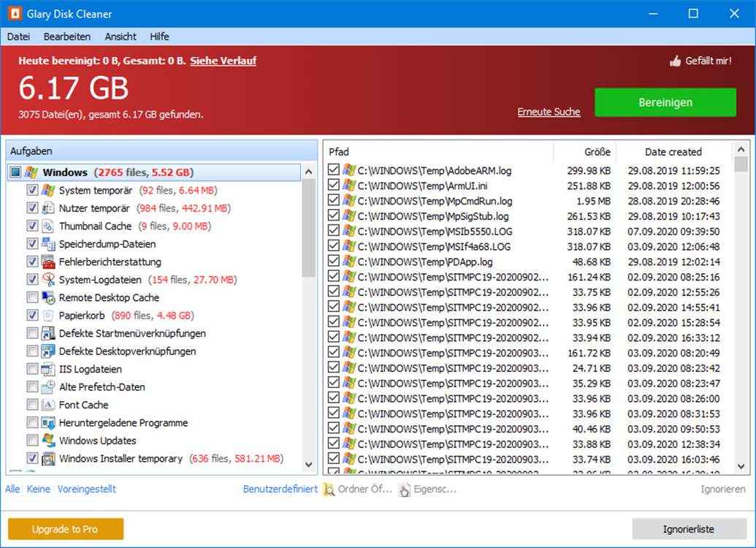Sort the file list by Größe column
The width and height of the screenshot is (756, 548).
coord(585,152)
